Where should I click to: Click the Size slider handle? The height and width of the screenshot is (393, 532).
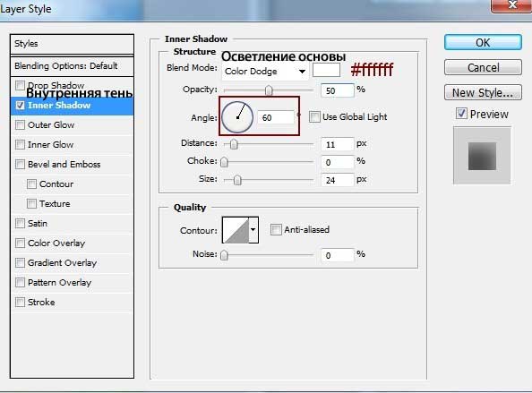(x=237, y=180)
